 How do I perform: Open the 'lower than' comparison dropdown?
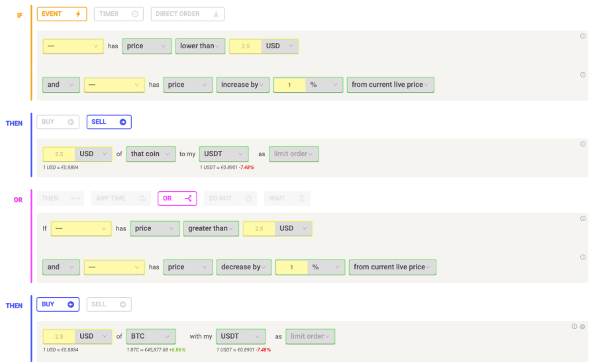click(x=200, y=46)
